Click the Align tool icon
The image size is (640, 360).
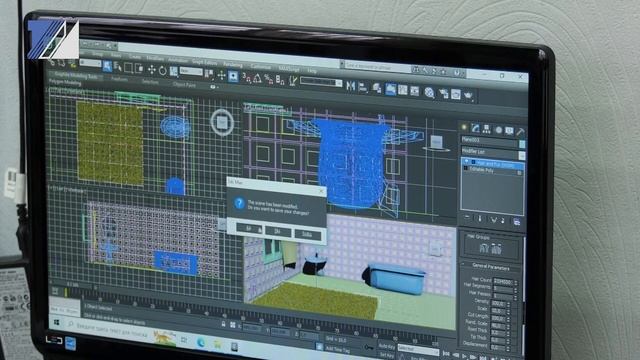[x=363, y=87]
